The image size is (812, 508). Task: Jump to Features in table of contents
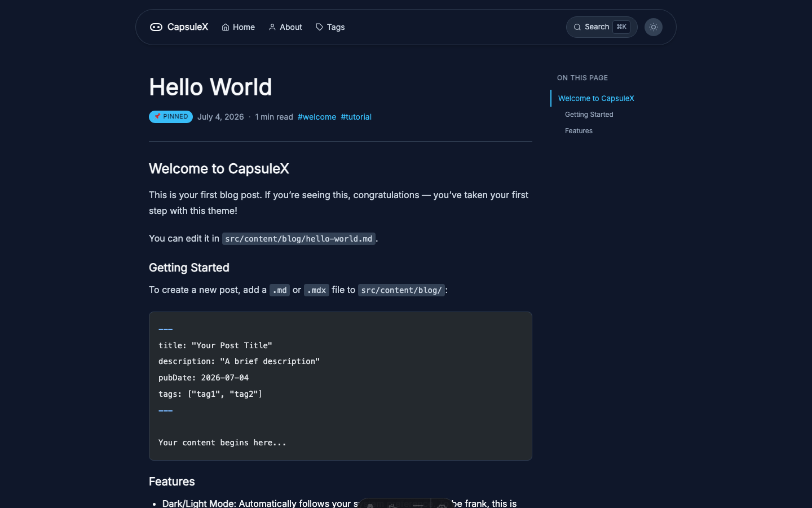pyautogui.click(x=579, y=131)
